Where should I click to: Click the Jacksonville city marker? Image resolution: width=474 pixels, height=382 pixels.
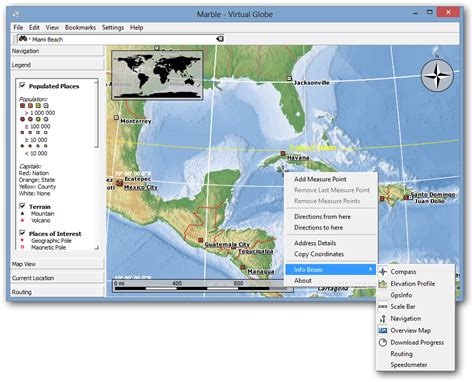289,79
